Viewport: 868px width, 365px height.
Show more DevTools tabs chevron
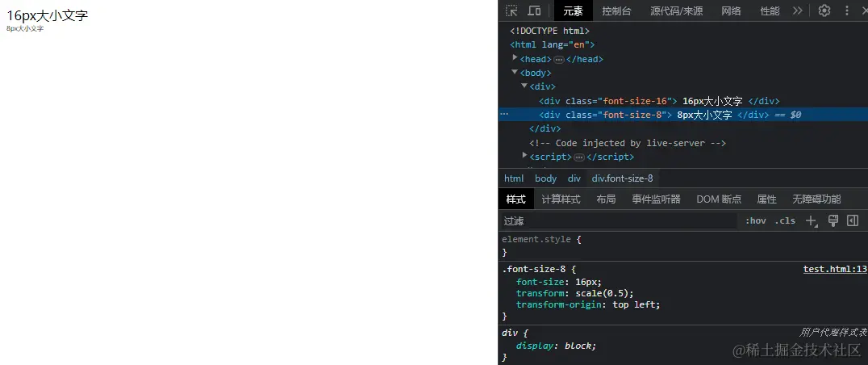pos(797,10)
